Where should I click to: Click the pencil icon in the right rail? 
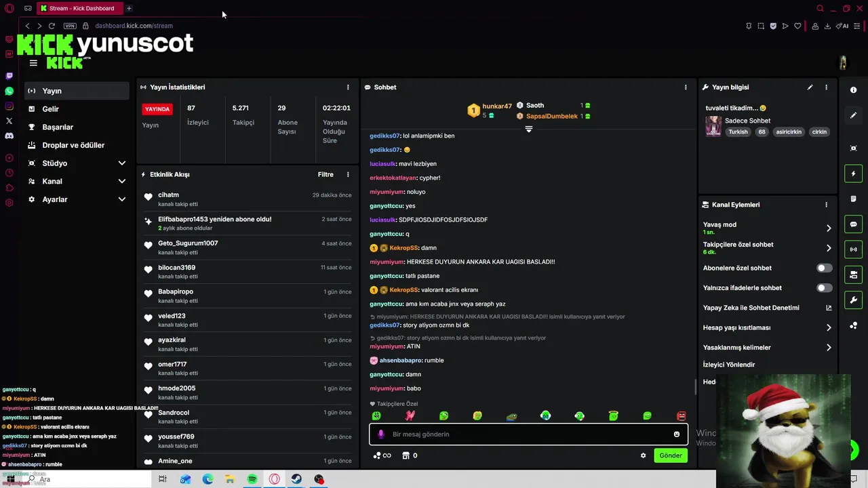pyautogui.click(x=853, y=115)
